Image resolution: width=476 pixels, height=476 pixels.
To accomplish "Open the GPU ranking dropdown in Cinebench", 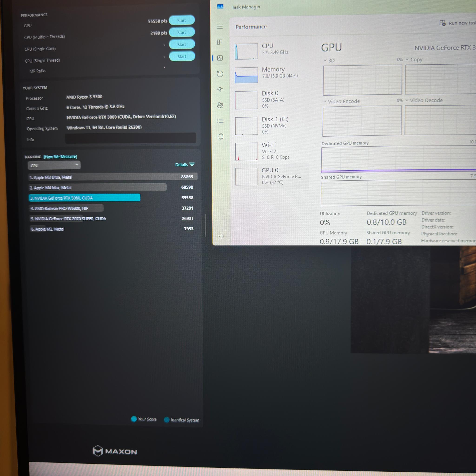I will [54, 165].
